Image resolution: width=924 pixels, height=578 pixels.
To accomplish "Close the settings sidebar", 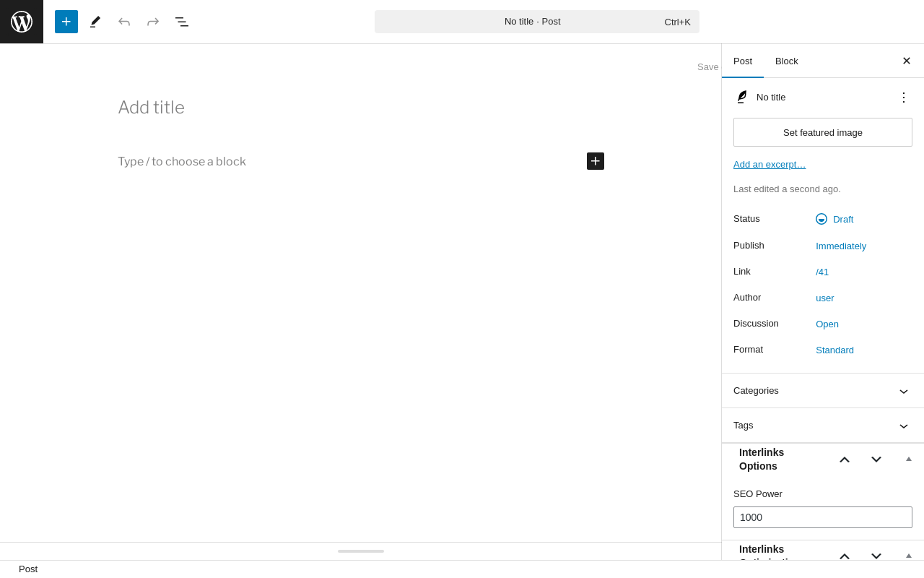I will [x=907, y=61].
